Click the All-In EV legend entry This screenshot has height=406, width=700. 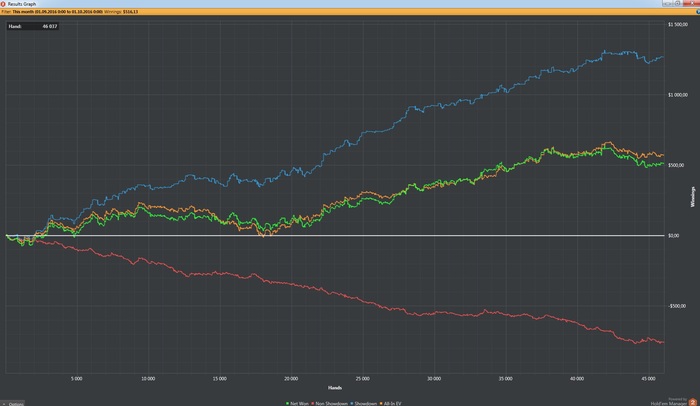pyautogui.click(x=390, y=403)
